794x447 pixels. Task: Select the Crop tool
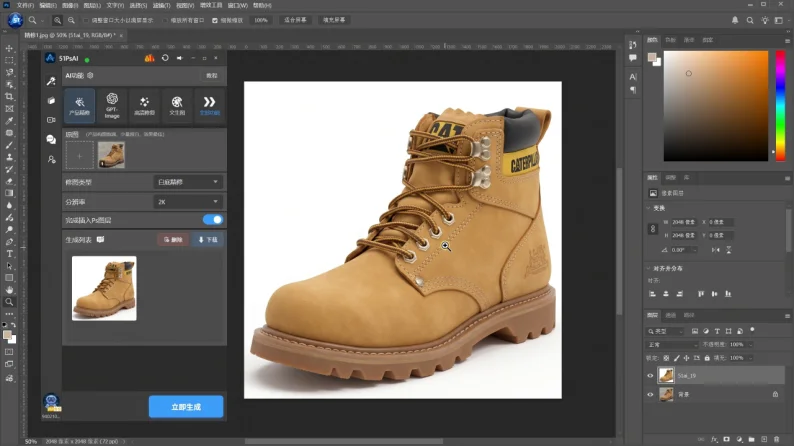click(x=9, y=97)
